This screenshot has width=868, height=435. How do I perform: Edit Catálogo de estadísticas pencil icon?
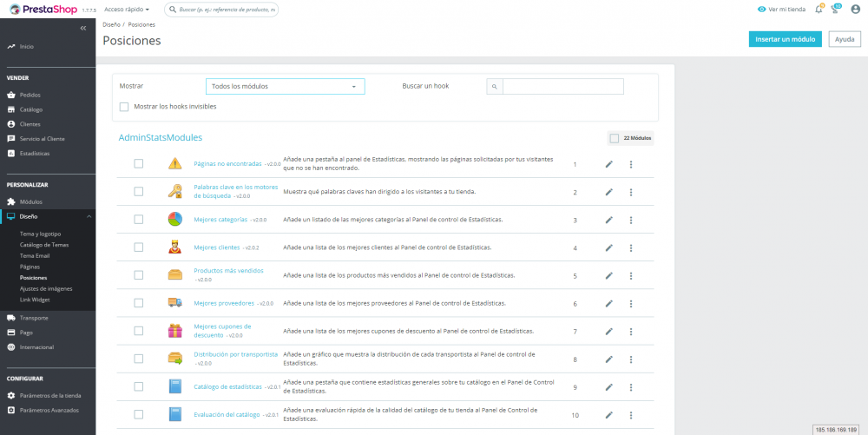tap(609, 387)
